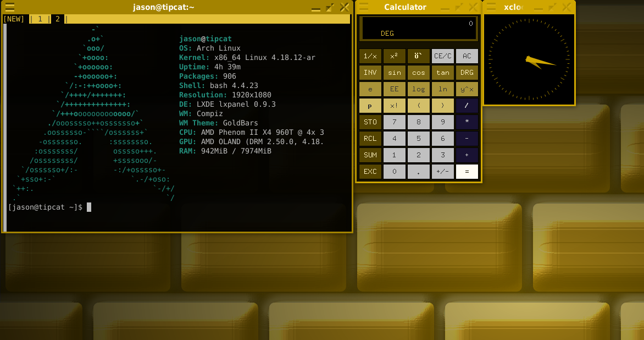The width and height of the screenshot is (644, 340).
Task: Click calculator digit 6
Action: click(443, 139)
